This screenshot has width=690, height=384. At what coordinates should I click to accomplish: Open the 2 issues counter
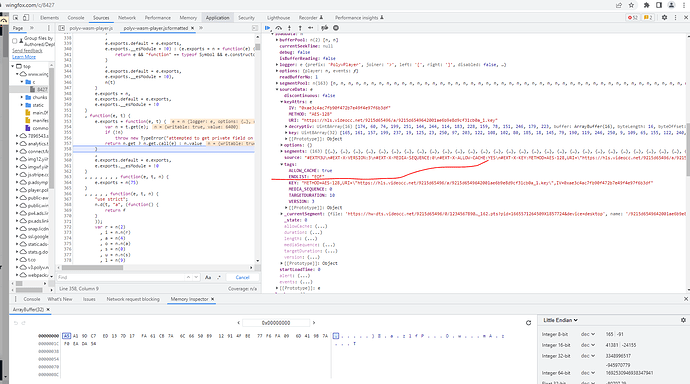648,18
